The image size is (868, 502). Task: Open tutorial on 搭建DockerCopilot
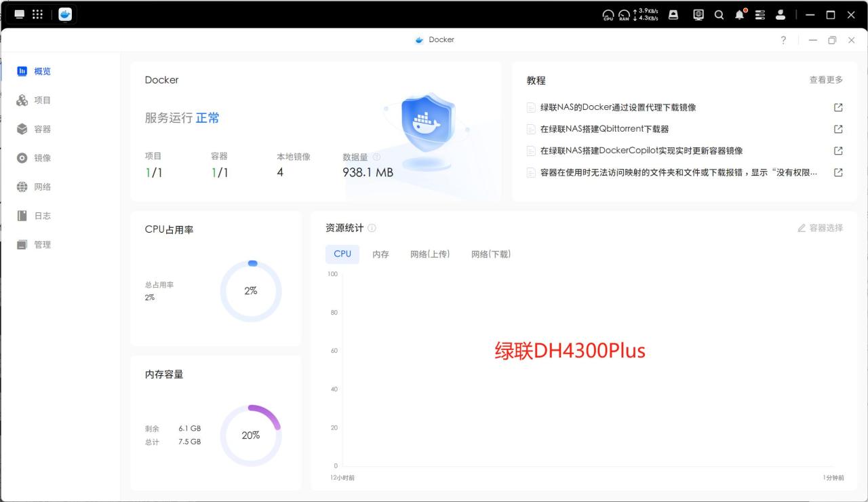pyautogui.click(x=642, y=151)
